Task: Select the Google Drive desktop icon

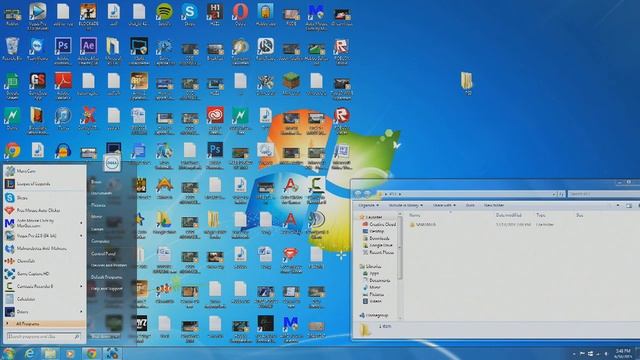Action: click(164, 222)
